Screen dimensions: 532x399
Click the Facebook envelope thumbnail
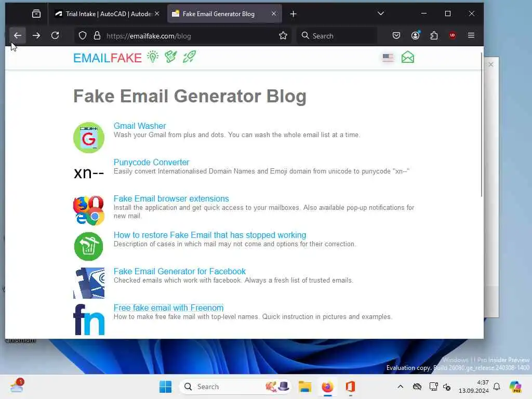[88, 283]
